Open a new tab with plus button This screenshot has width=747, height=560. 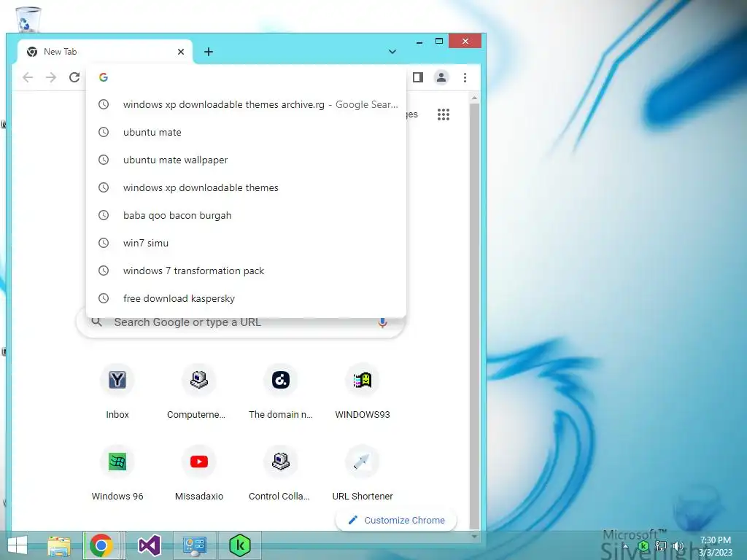[208, 52]
